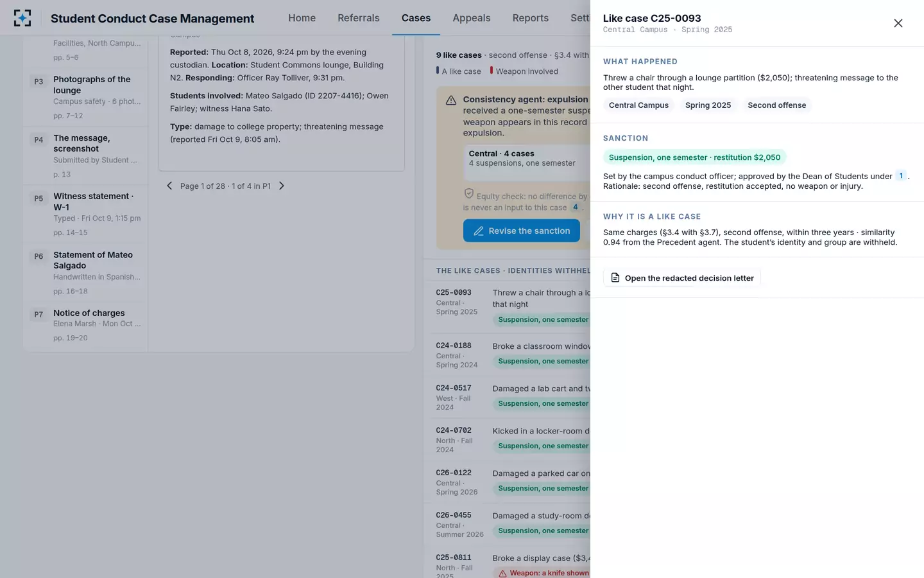Open P6 Statement of Mateo Salgado

[x=85, y=273]
